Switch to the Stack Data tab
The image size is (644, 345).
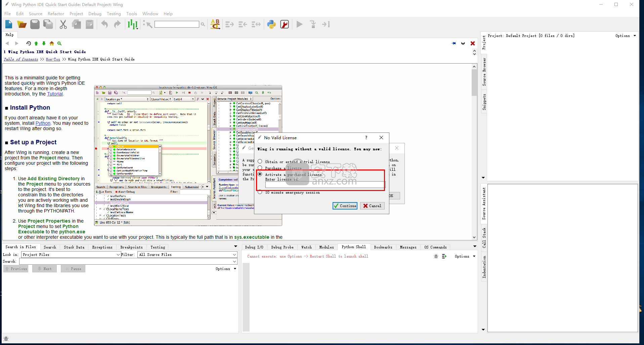tap(74, 247)
